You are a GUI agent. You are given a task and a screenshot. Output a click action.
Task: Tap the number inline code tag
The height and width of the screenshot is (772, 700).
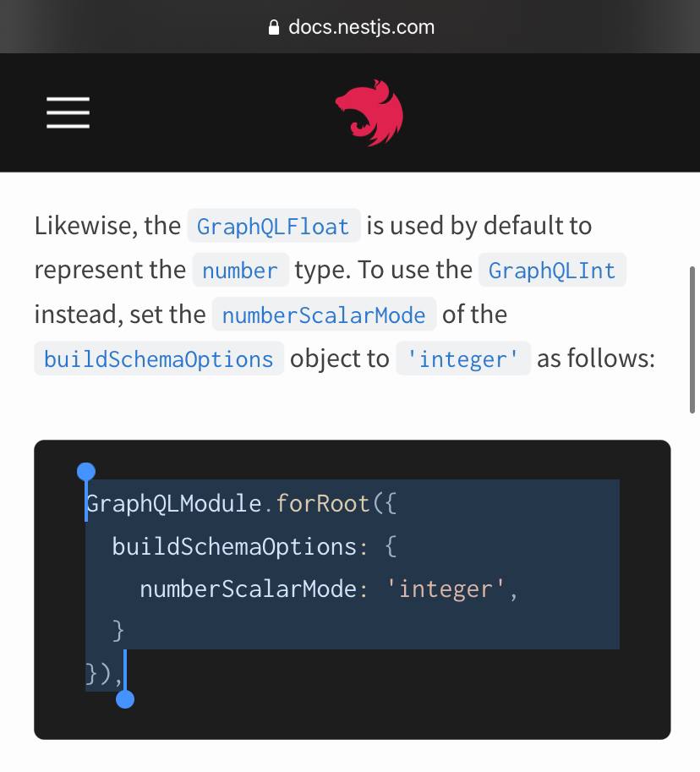pyautogui.click(x=240, y=270)
